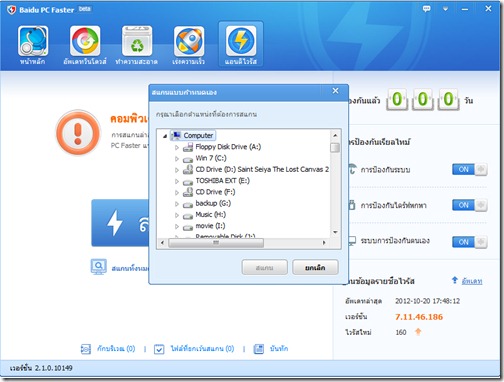504x382 pixels.
Task: Select Win 7 (C:) row
Action: [211, 158]
